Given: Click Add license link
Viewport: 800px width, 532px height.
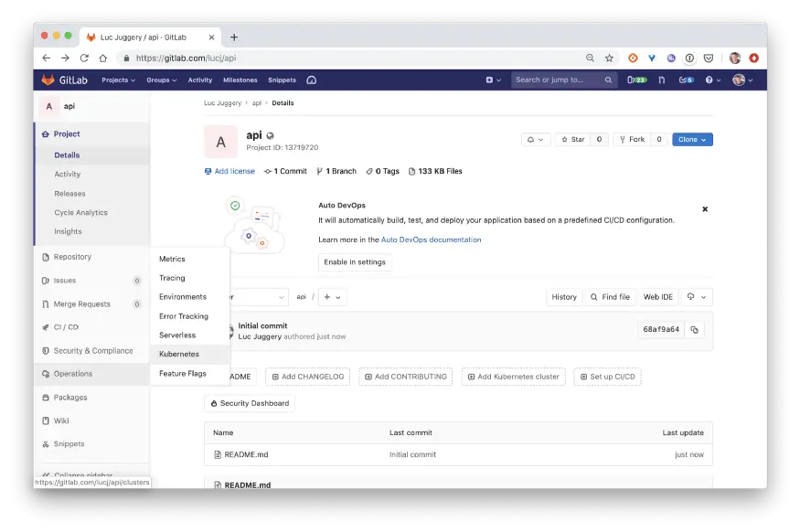Looking at the screenshot, I should tap(229, 171).
